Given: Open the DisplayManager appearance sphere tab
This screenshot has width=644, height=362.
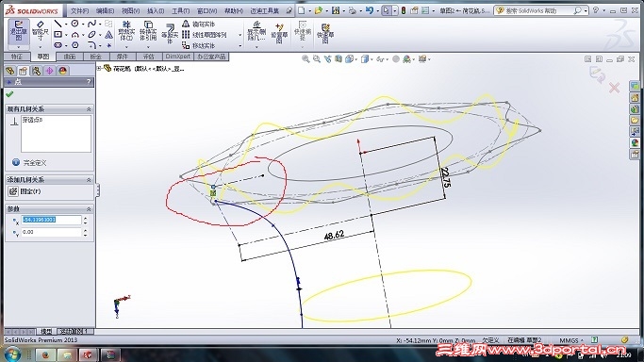Looking at the screenshot, I should 62,71.
